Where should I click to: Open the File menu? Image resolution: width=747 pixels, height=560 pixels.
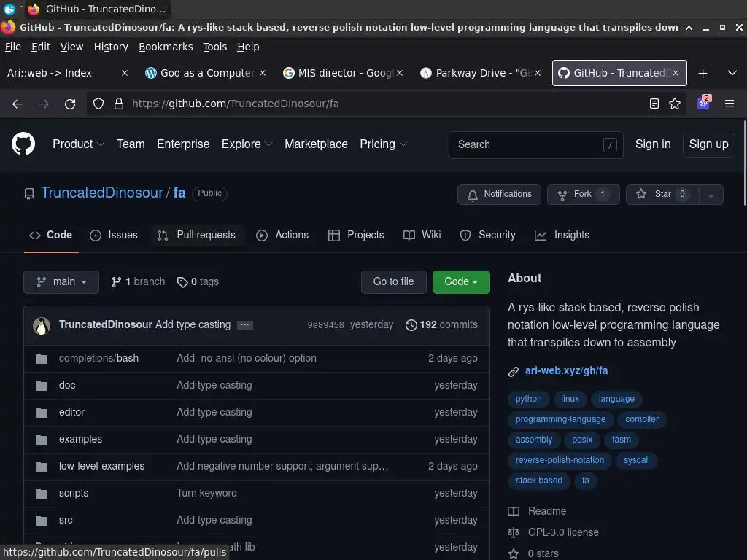pyautogui.click(x=13, y=47)
